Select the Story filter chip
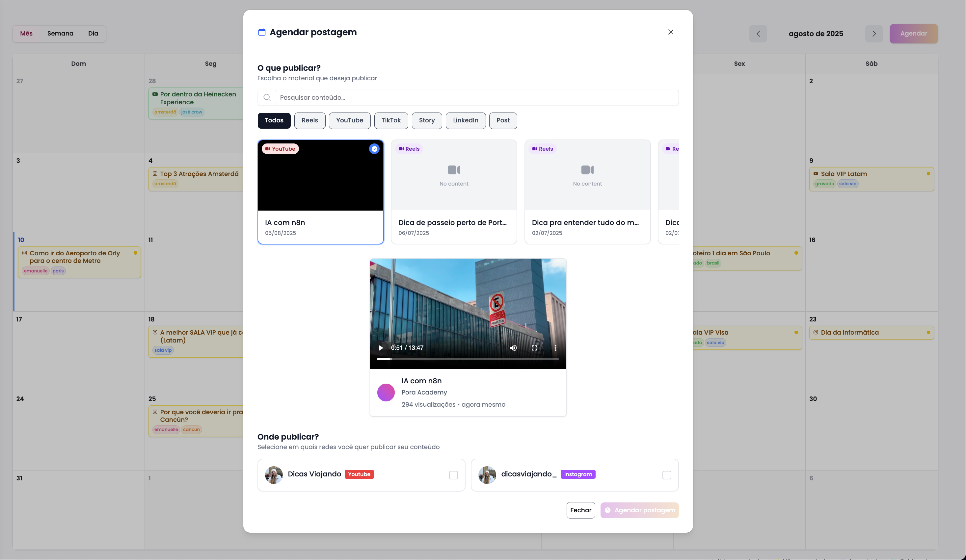Viewport: 966px width, 560px height. pyautogui.click(x=426, y=120)
